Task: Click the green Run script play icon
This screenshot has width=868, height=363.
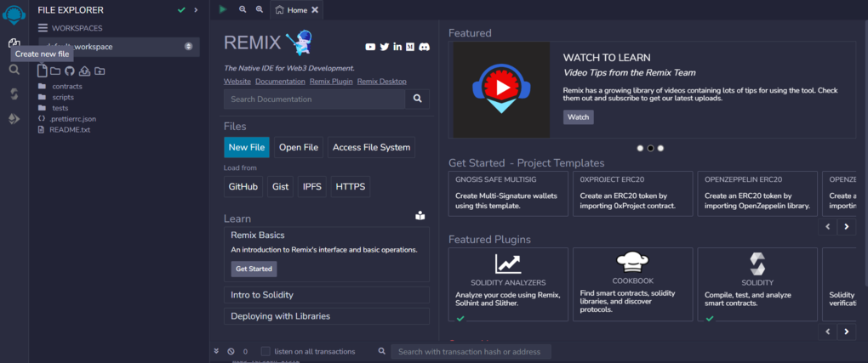Action: (x=223, y=9)
